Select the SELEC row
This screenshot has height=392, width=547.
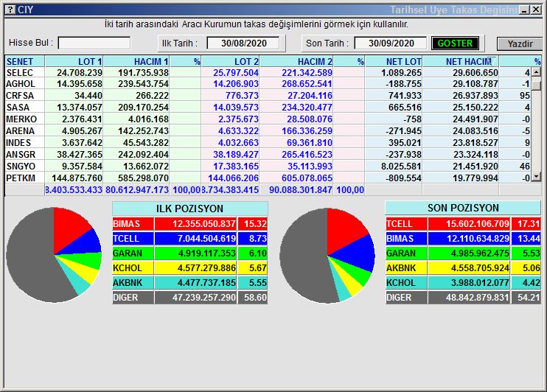(268, 72)
